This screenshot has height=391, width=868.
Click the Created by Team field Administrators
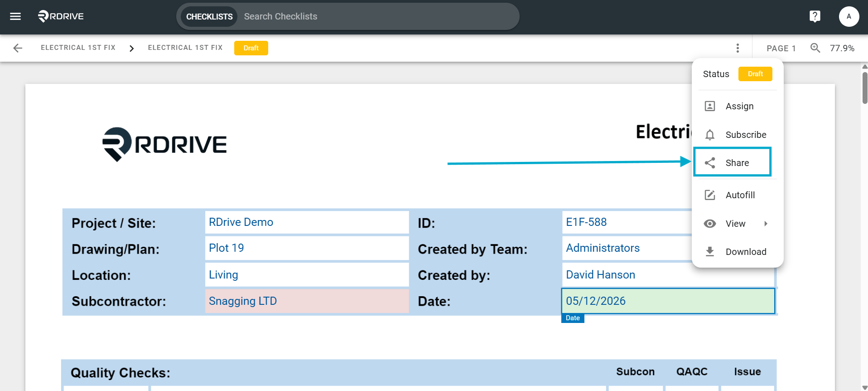tap(627, 248)
